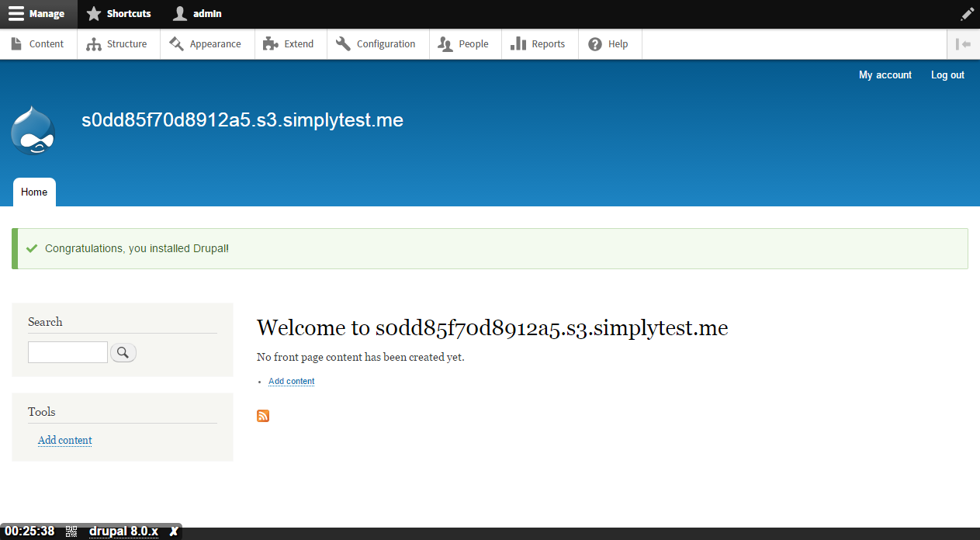Screen dimensions: 980x540
Task: Click the Extend module icon
Action: tap(271, 43)
